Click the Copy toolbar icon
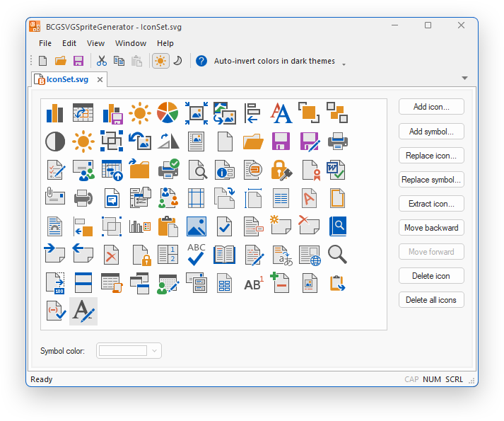Viewport: 504px width, 421px height. (x=119, y=61)
